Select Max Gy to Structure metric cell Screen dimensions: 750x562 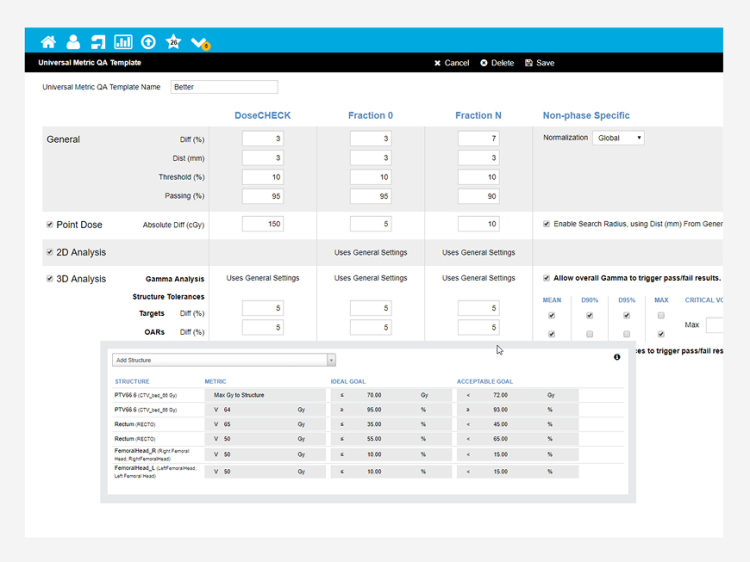(265, 395)
